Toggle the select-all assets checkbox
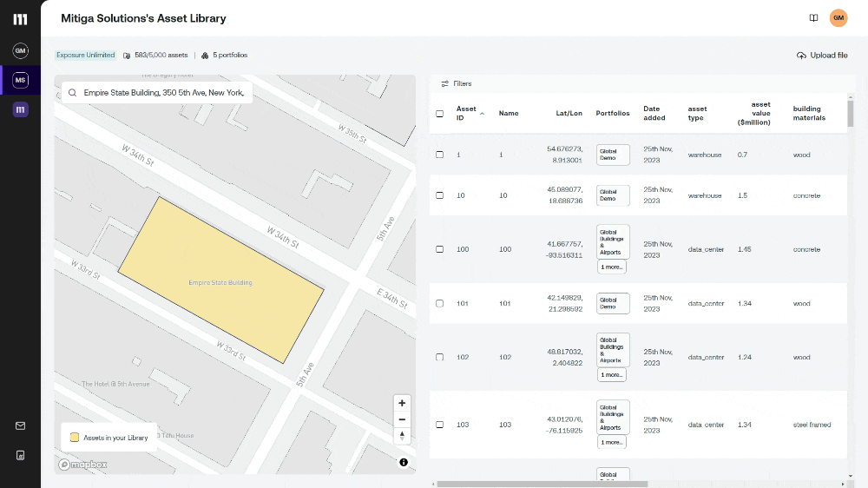This screenshot has height=488, width=868. point(439,114)
